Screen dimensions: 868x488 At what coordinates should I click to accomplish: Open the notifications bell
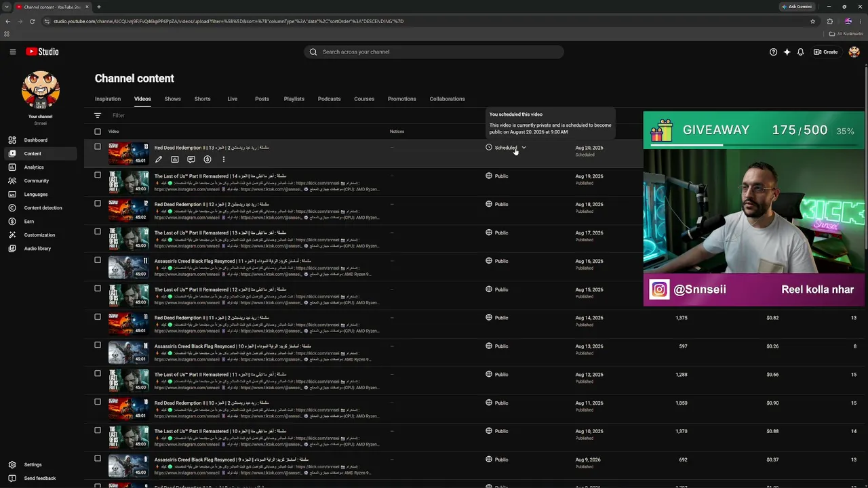[800, 52]
